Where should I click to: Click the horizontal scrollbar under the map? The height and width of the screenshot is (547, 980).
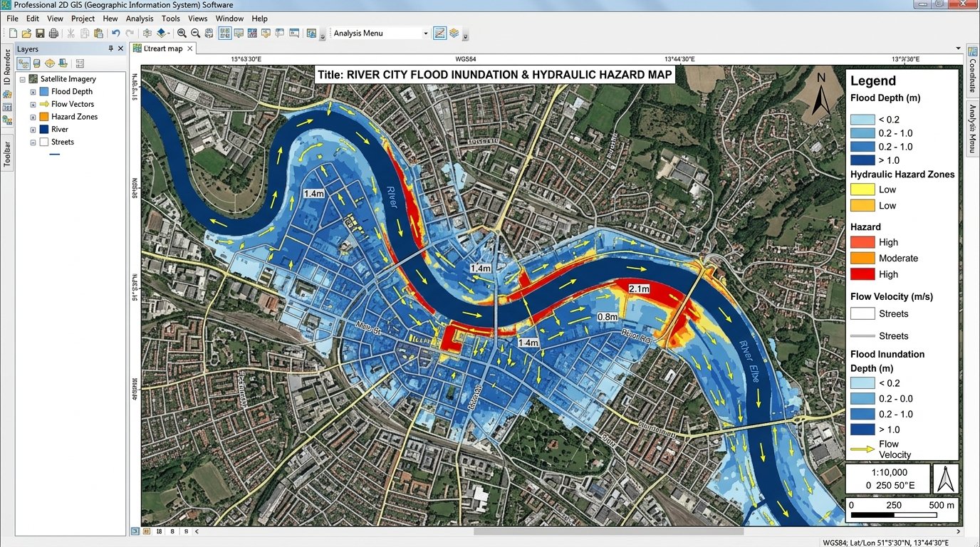coord(608,531)
